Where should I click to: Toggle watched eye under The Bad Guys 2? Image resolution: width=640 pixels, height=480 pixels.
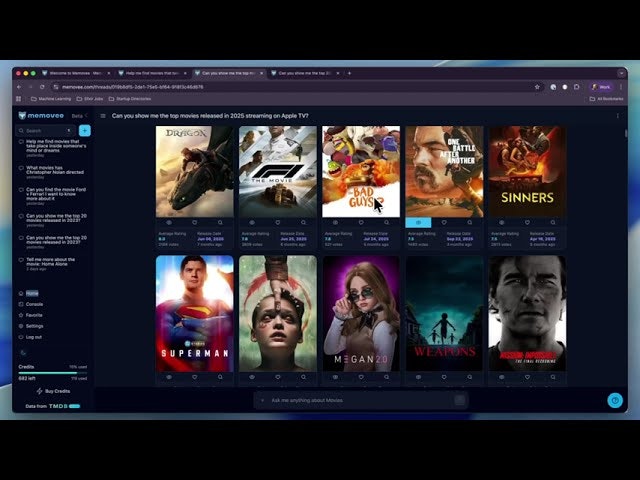coord(336,222)
